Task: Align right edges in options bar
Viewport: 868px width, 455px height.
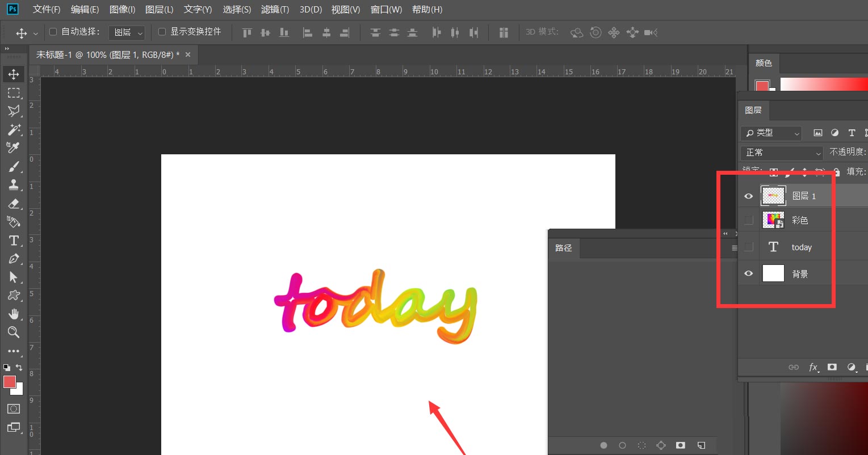Action: tap(344, 32)
